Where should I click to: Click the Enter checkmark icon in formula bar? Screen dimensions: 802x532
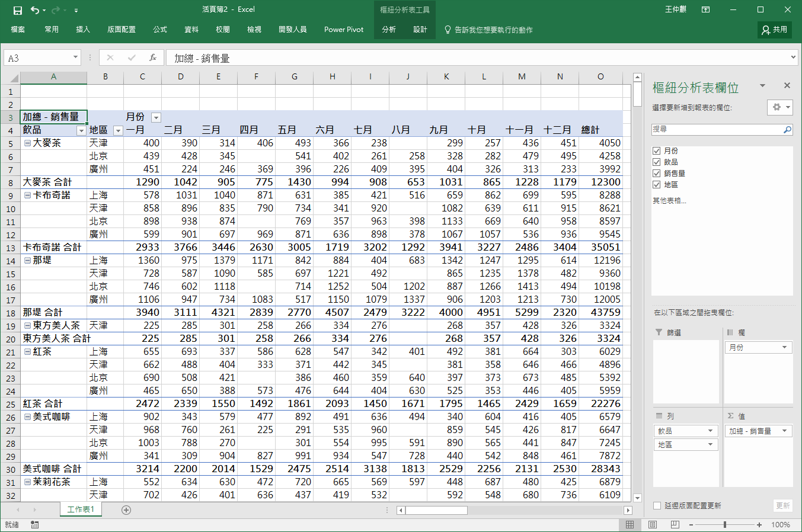pyautogui.click(x=132, y=57)
